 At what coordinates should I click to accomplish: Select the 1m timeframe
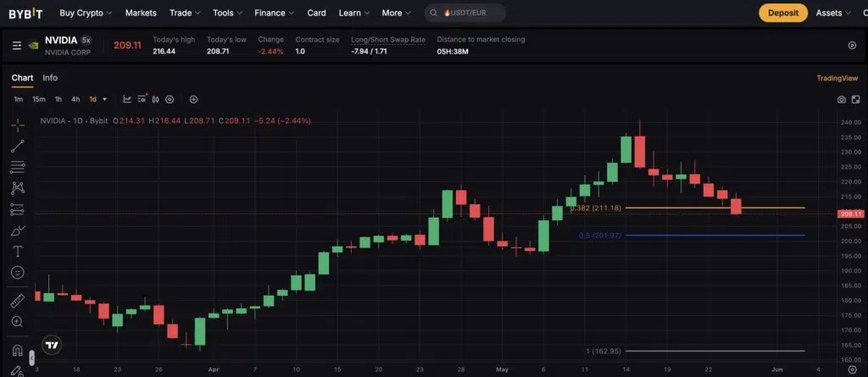19,99
